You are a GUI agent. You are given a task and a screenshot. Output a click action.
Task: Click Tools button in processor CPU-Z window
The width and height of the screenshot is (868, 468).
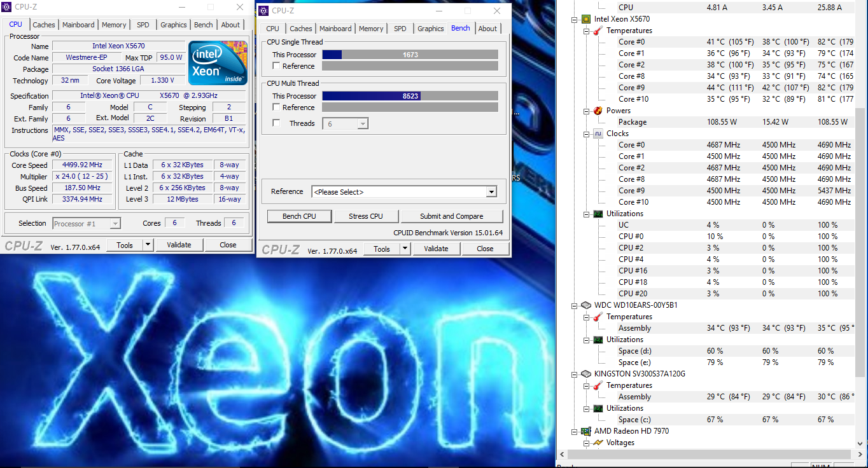pos(125,245)
